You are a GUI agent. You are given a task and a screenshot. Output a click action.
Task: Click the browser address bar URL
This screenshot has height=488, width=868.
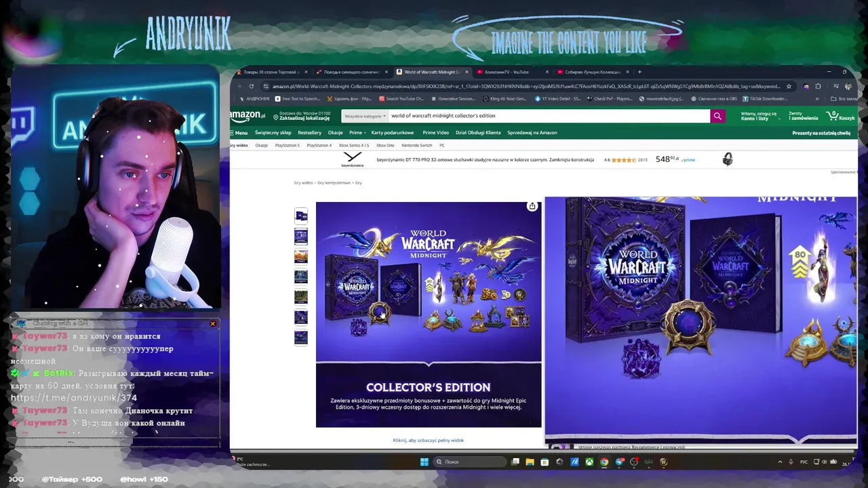(526, 86)
